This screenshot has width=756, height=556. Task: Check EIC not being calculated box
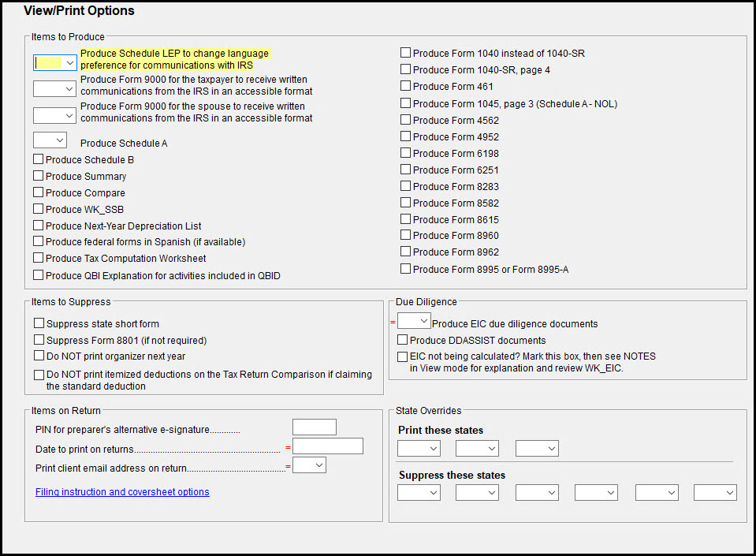(x=403, y=356)
